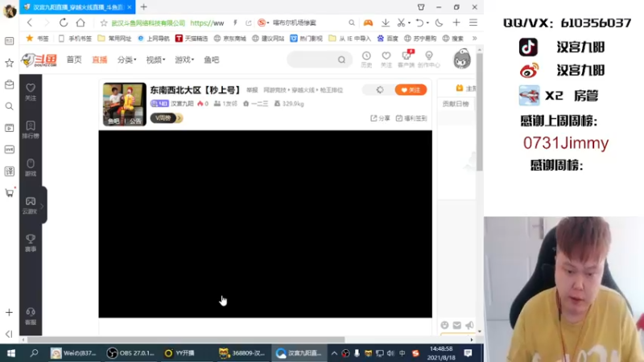Go back with the browser back arrow
644x362 pixels.
pos(30,23)
